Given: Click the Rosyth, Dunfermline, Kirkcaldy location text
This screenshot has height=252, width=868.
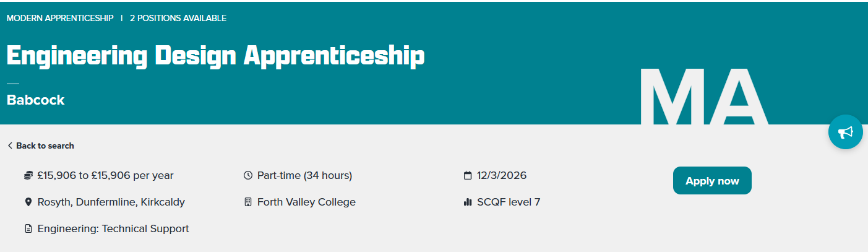Looking at the screenshot, I should pos(111,202).
